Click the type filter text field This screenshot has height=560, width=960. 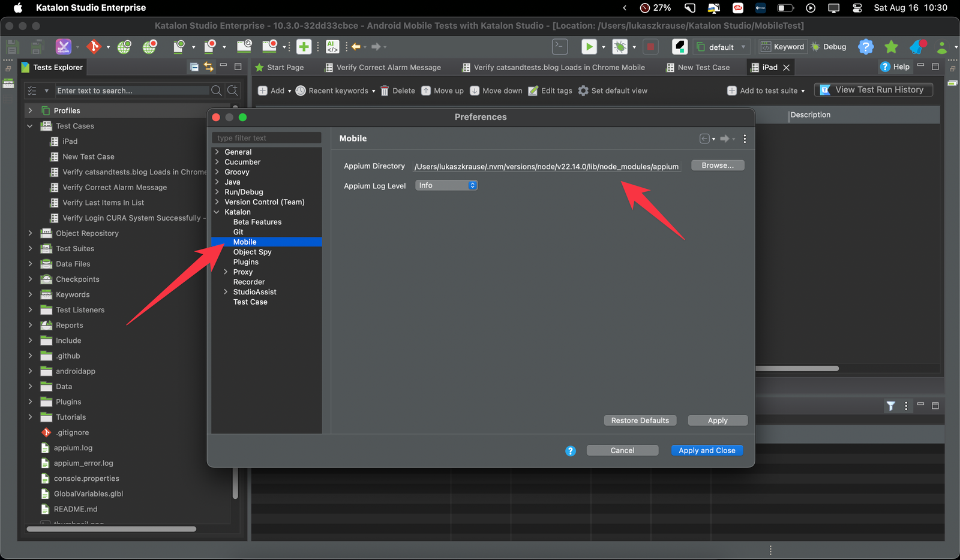click(x=266, y=138)
